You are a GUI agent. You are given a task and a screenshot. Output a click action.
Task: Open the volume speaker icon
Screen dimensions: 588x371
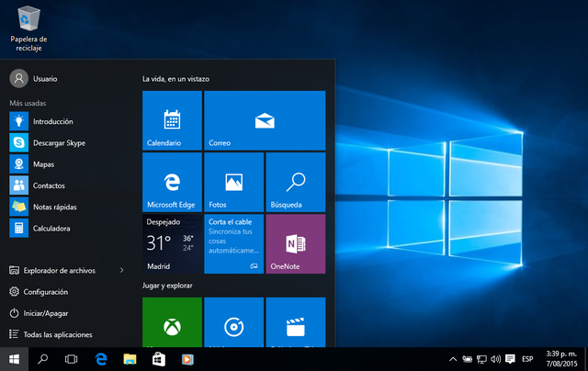coord(495,359)
